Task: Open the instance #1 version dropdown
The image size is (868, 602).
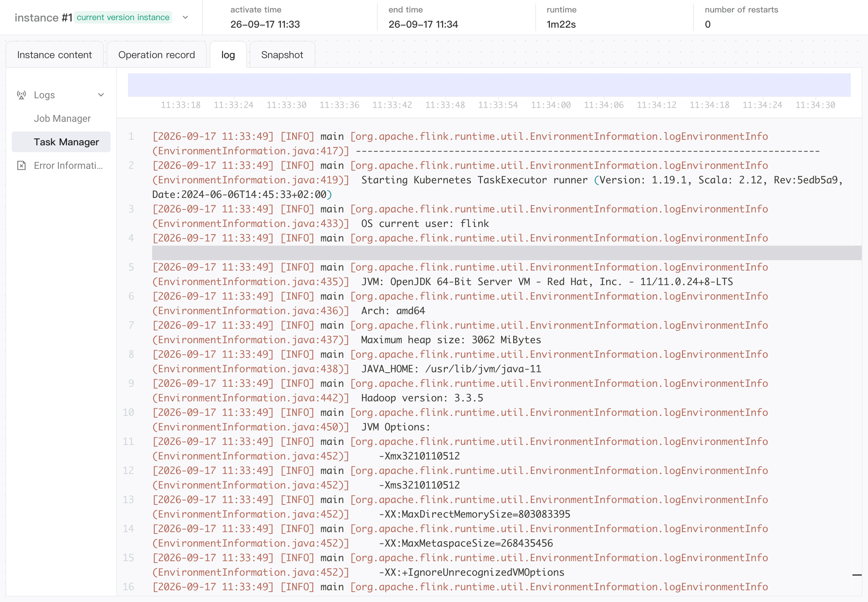Action: pos(185,17)
